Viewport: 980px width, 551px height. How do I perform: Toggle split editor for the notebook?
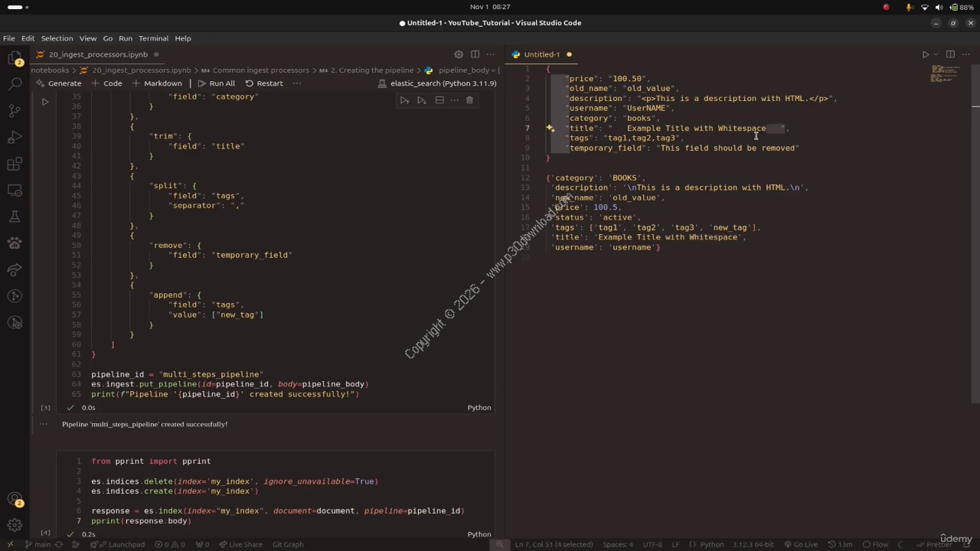pos(475,54)
